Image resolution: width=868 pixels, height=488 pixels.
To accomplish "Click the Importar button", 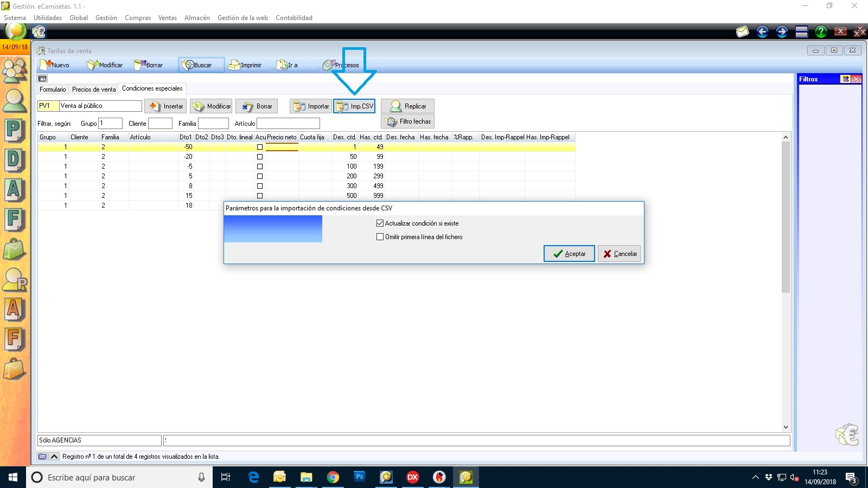I will [x=311, y=106].
